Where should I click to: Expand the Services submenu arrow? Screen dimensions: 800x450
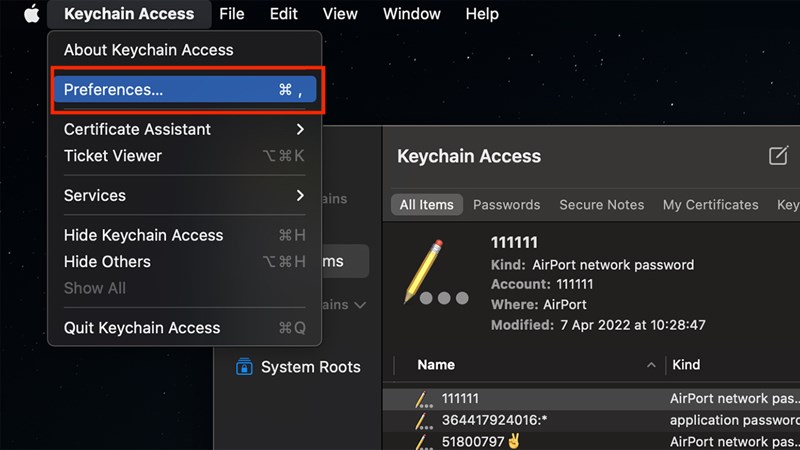(x=300, y=195)
